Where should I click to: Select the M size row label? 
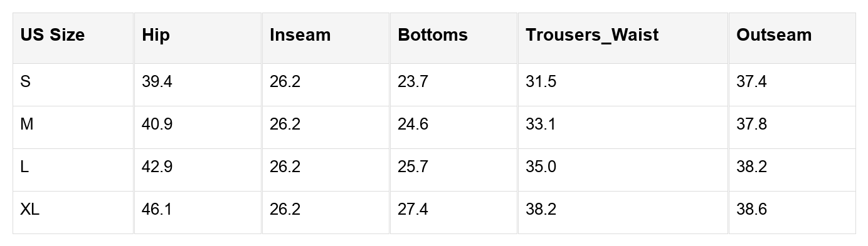[26, 125]
